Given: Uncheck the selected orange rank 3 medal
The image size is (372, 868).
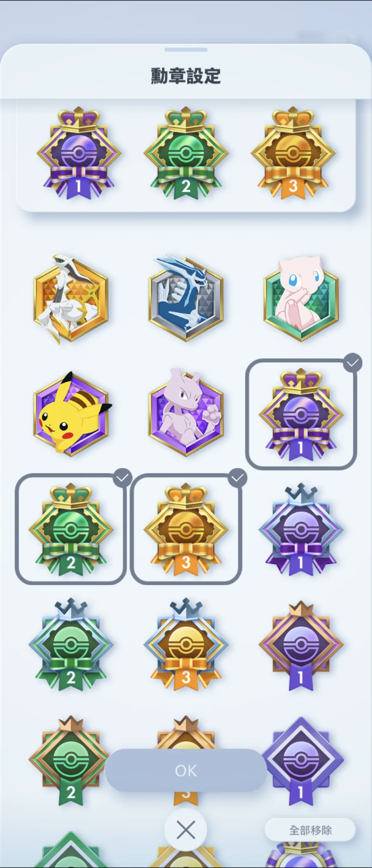Looking at the screenshot, I should click(186, 529).
